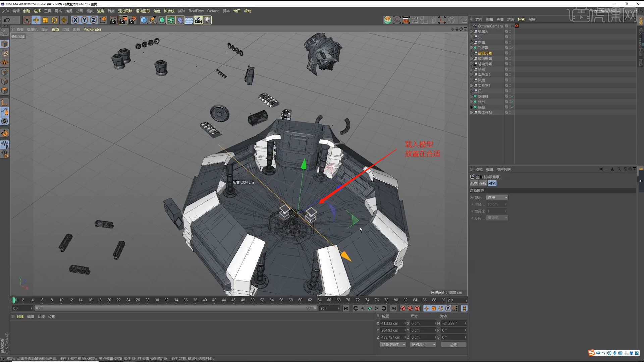This screenshot has height=362, width=644.
Task: Toggle layer box for 平台 row
Action: coord(506,69)
